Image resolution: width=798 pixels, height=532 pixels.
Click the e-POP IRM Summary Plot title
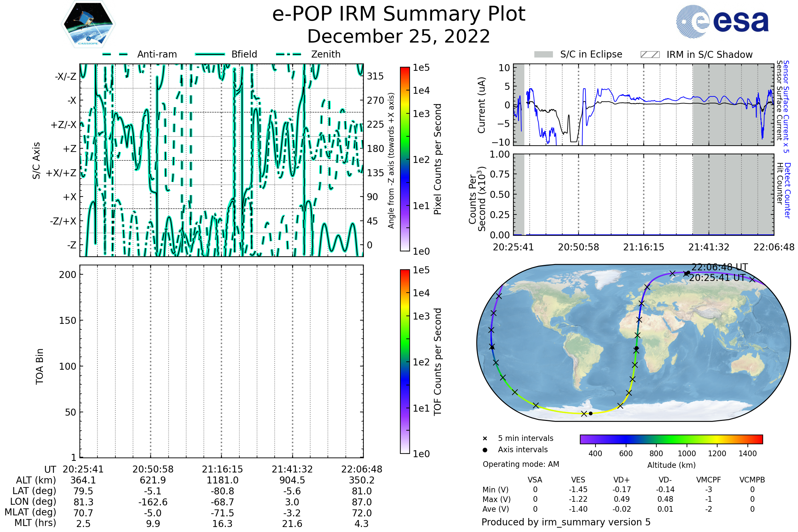[x=399, y=14]
